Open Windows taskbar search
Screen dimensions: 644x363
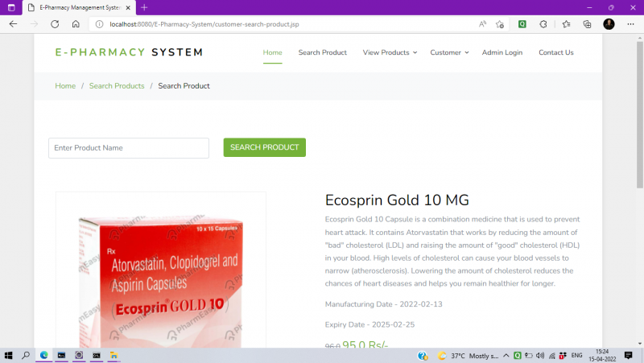click(26, 355)
